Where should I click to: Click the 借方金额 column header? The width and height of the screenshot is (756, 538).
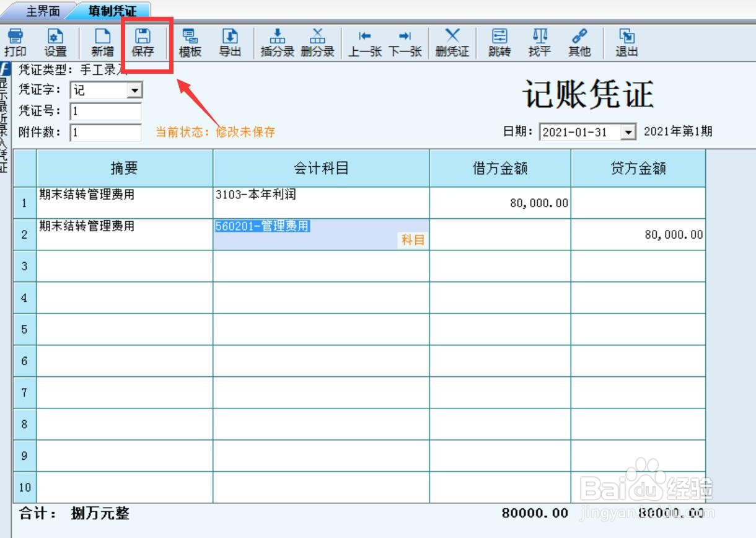click(500, 168)
